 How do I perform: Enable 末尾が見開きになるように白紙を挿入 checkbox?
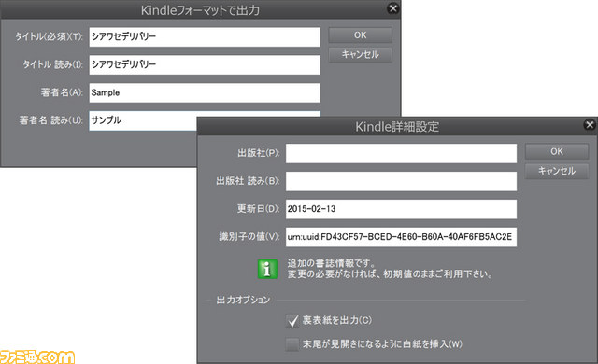(x=292, y=344)
